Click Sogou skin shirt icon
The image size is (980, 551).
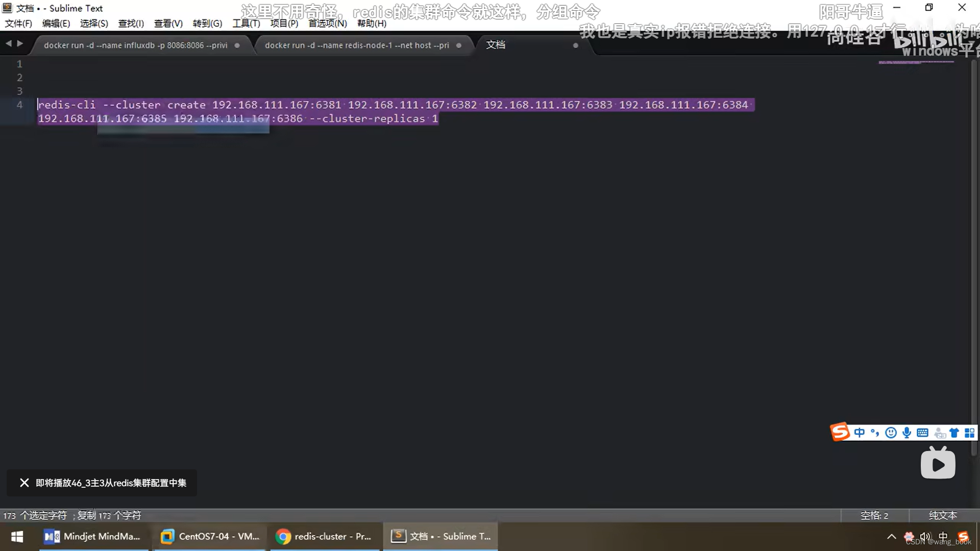[x=954, y=433]
